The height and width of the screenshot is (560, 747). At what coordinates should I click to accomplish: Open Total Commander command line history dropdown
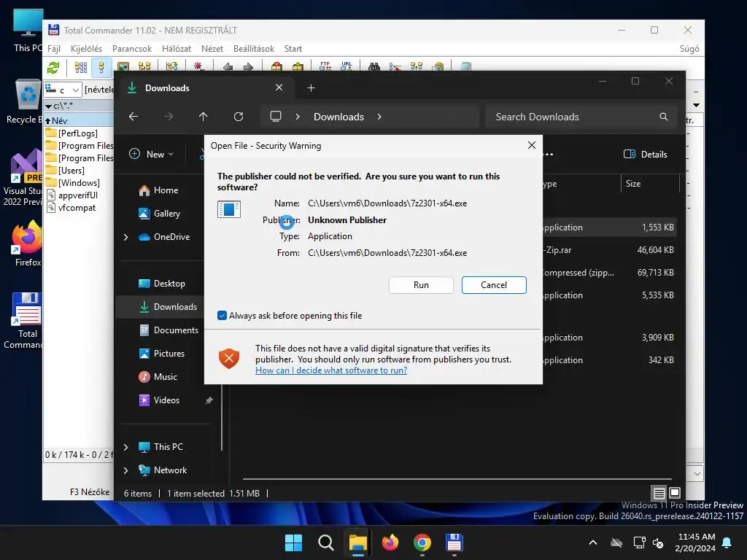[x=697, y=474]
